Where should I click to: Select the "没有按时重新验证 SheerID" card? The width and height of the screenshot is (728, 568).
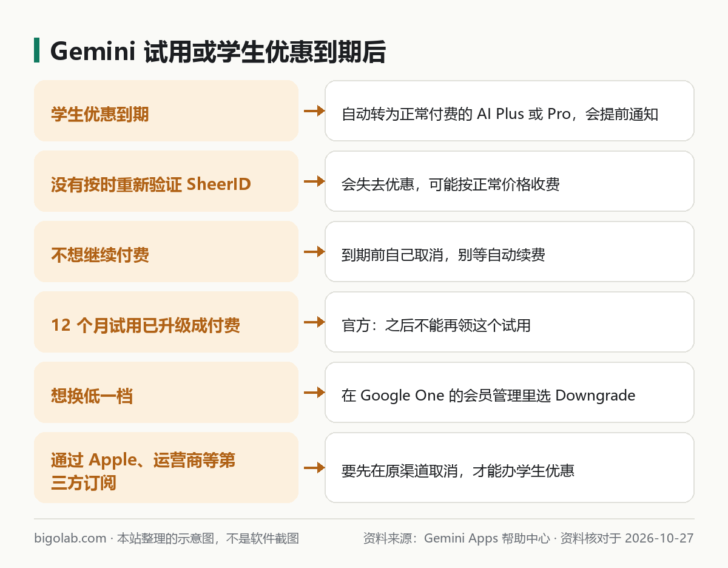166,181
